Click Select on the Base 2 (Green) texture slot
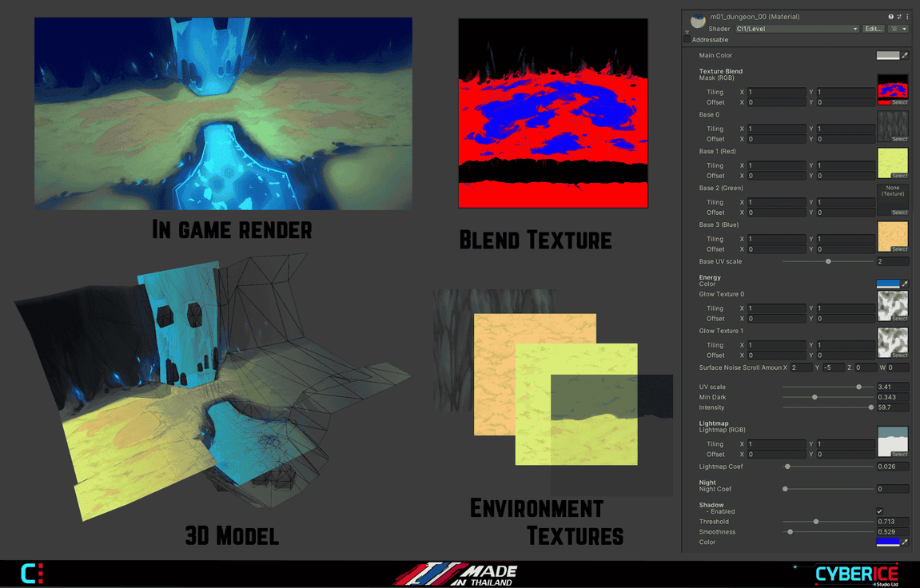920x588 pixels. point(899,213)
